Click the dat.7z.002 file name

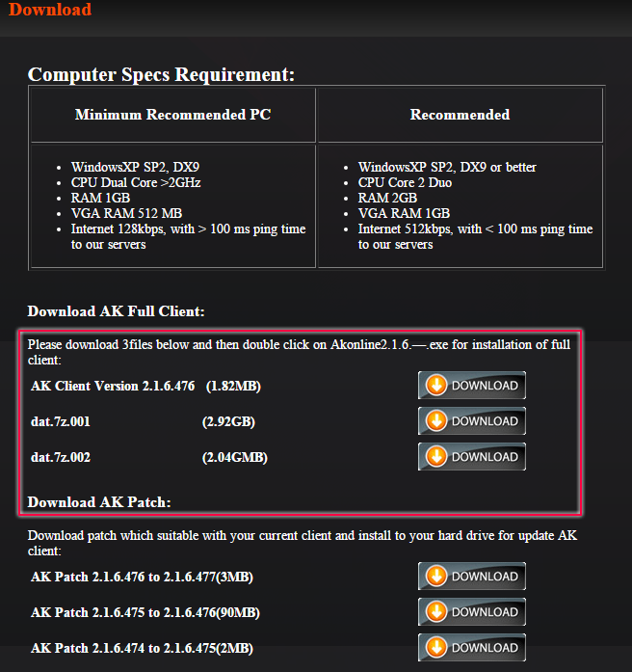coord(61,457)
